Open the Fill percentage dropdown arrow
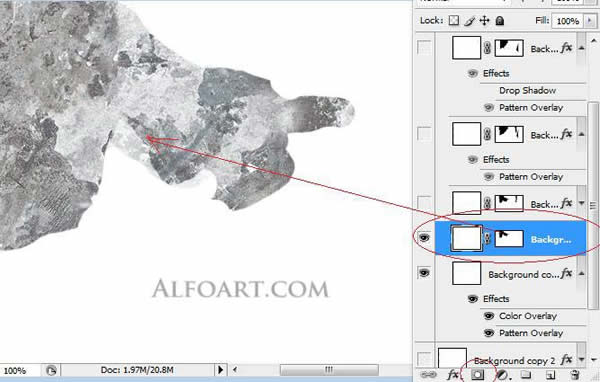 pos(590,21)
